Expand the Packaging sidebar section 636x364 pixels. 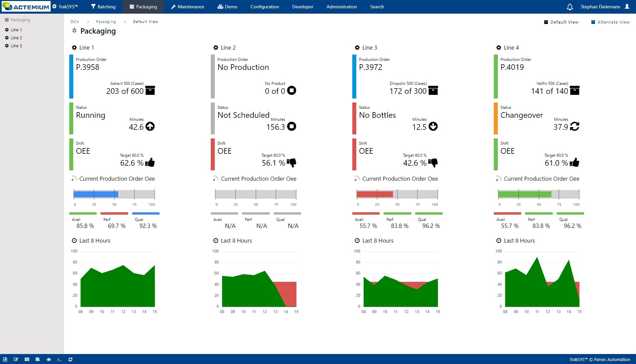(20, 20)
